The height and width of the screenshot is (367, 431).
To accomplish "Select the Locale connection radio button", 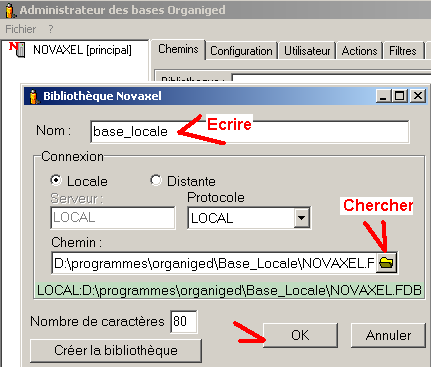I will [56, 180].
